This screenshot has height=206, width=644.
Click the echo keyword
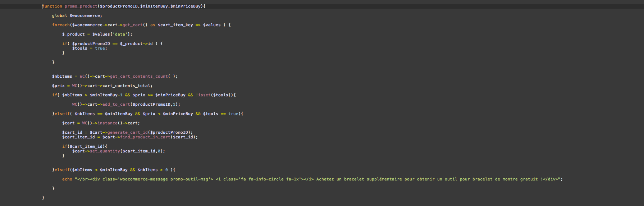pyautogui.click(x=67, y=179)
